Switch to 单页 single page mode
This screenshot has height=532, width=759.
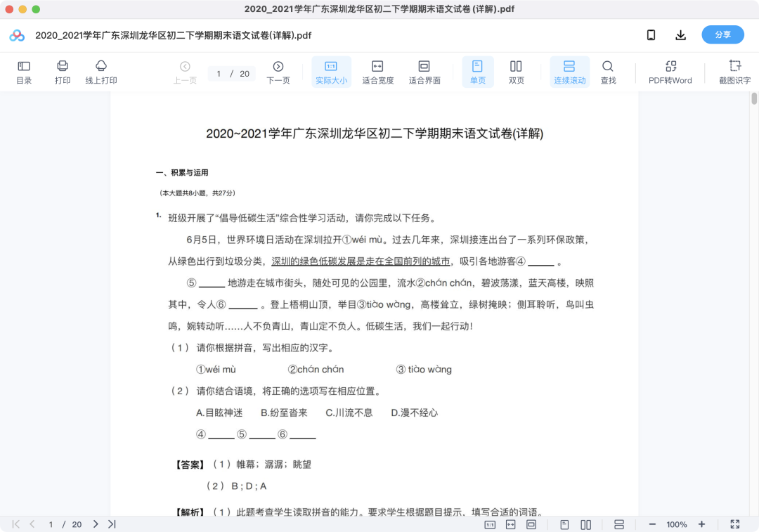(x=477, y=72)
